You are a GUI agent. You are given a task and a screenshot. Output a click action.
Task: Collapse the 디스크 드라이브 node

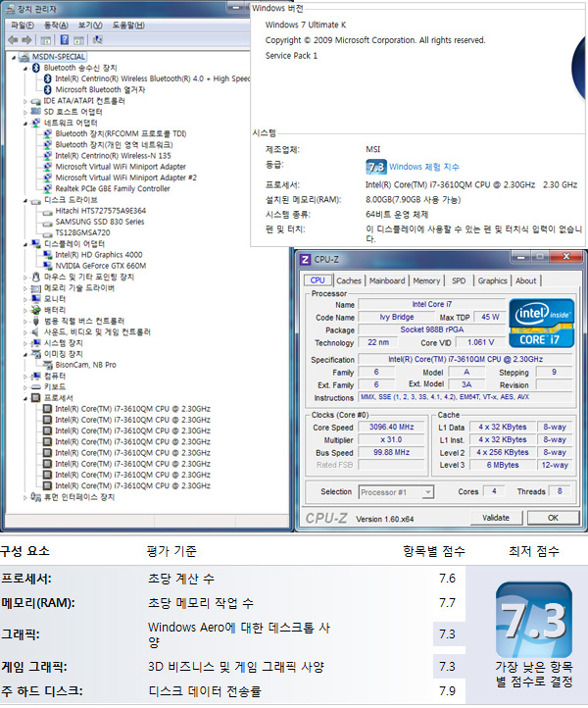[x=25, y=200]
